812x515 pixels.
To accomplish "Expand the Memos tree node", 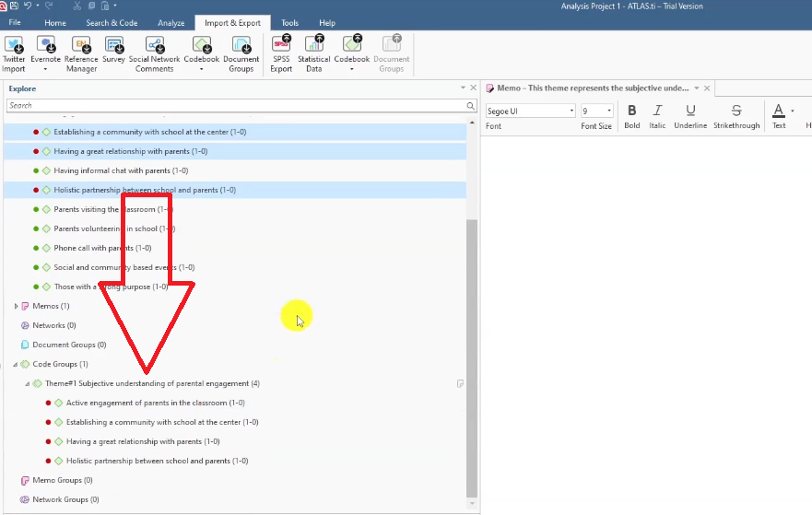I will (x=16, y=306).
